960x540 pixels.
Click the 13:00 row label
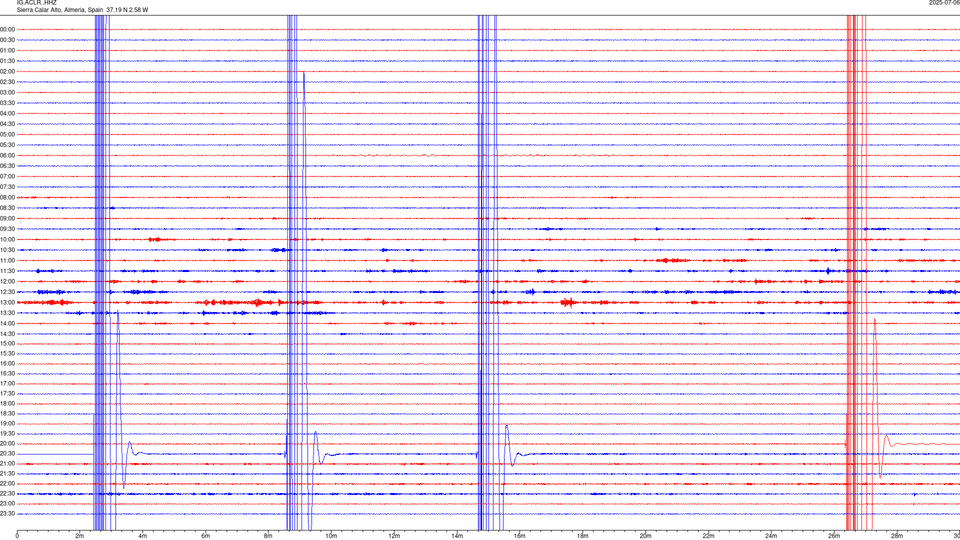[x=7, y=302]
